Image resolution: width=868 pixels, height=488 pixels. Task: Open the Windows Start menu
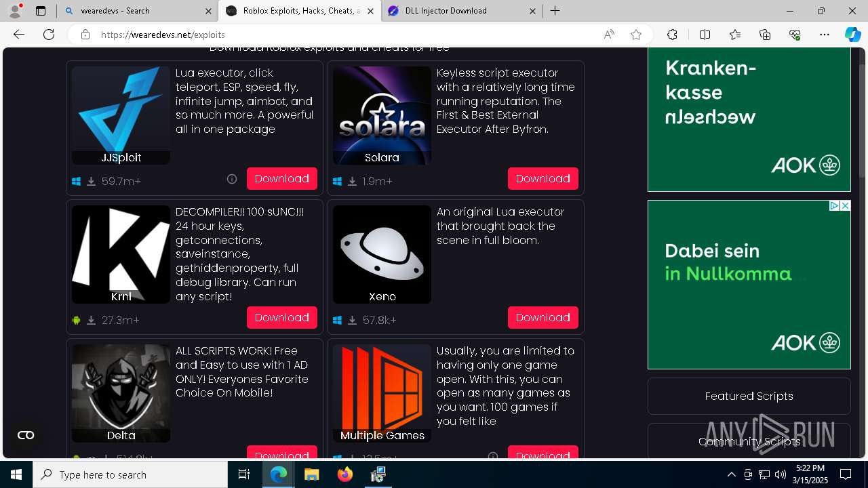(16, 474)
